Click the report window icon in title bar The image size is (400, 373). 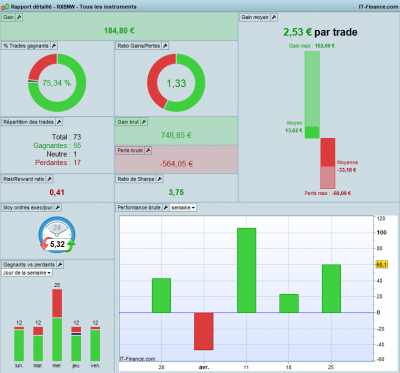click(x=5, y=6)
